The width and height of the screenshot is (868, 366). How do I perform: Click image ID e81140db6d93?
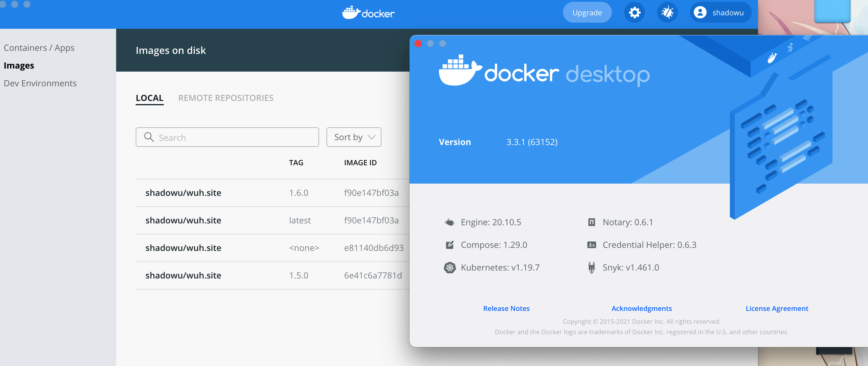click(374, 248)
